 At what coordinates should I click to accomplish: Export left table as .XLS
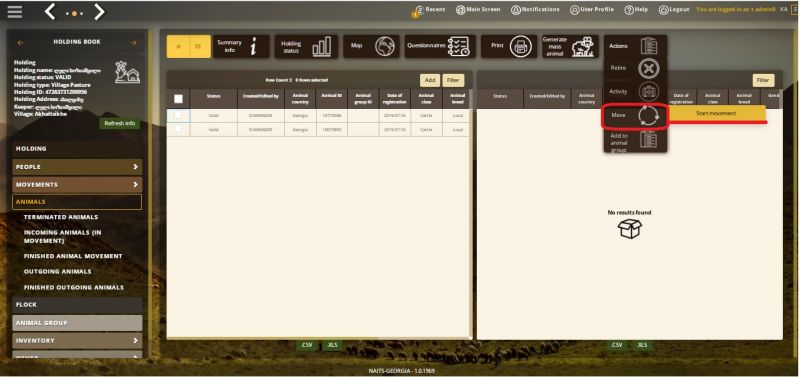[332, 345]
